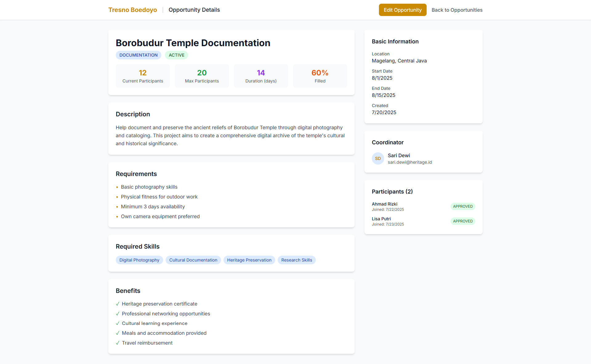
Task: Click coordinator email sari.dewi@heritage.id
Action: pos(410,162)
